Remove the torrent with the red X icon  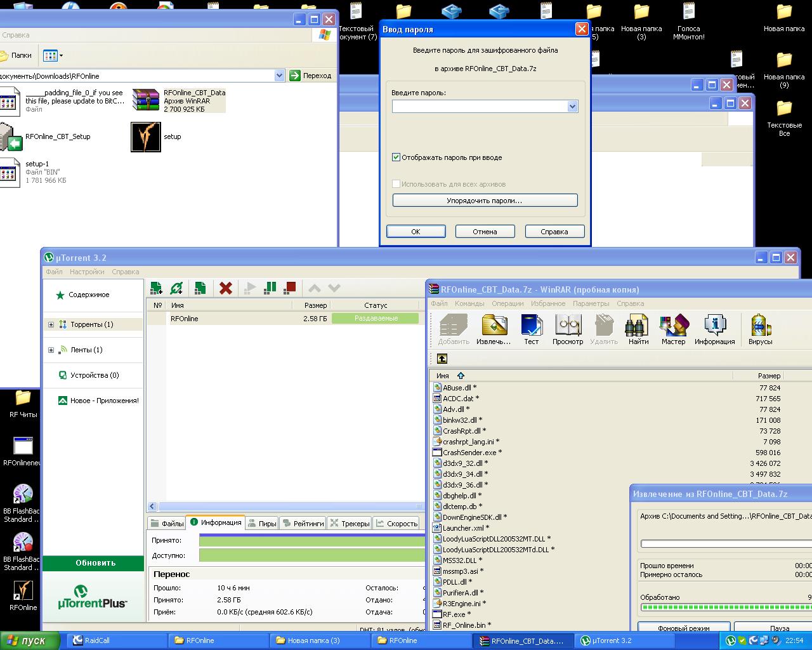[x=225, y=288]
